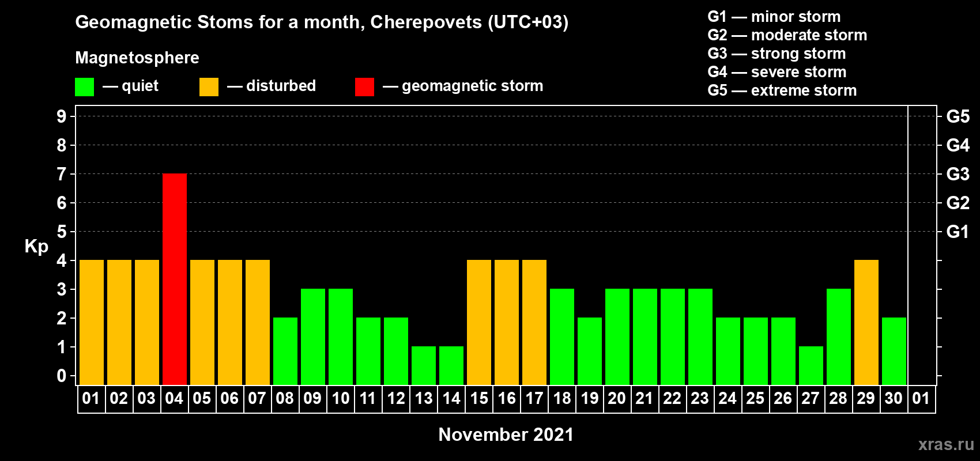This screenshot has width=980, height=461.
Task: Click the Kp value 0 tick label
Action: pyautogui.click(x=62, y=376)
